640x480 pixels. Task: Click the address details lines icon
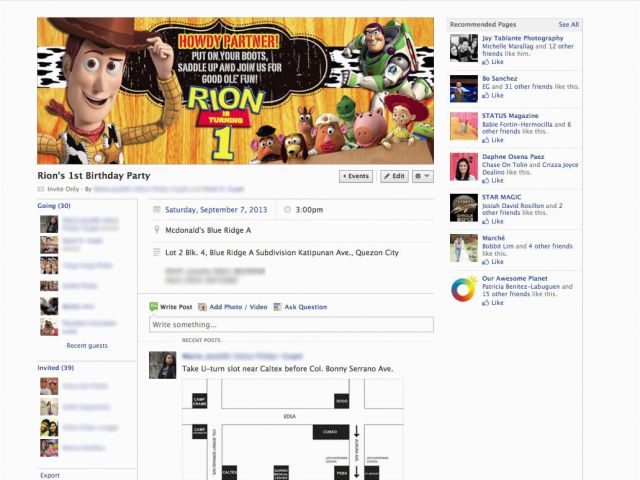tap(156, 252)
